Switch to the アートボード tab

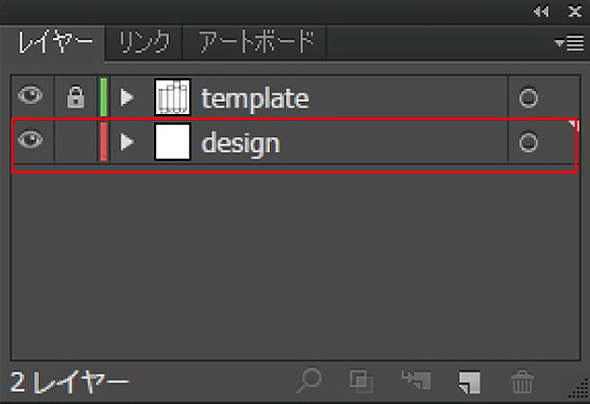coord(255,42)
